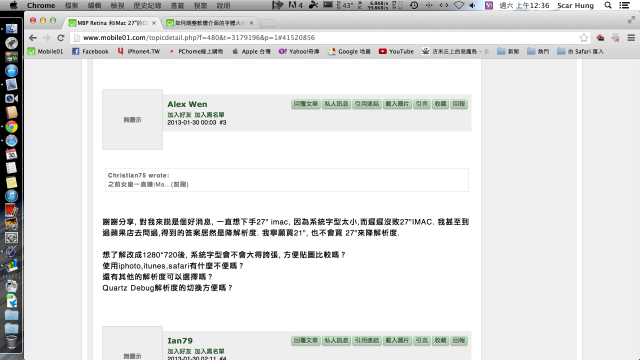Open the Apple menu
This screenshot has height=360, width=640.
[x=13, y=5]
